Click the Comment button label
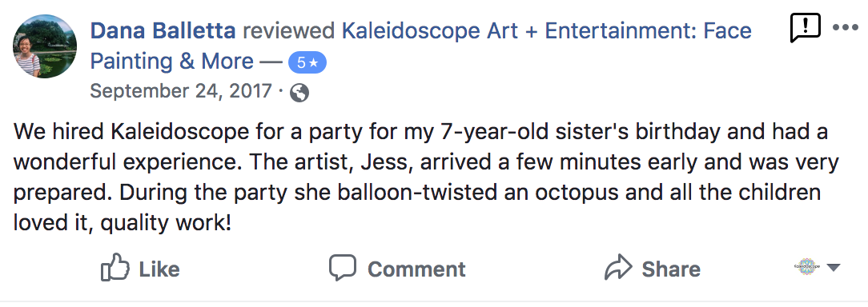868x307 pixels. [416, 269]
